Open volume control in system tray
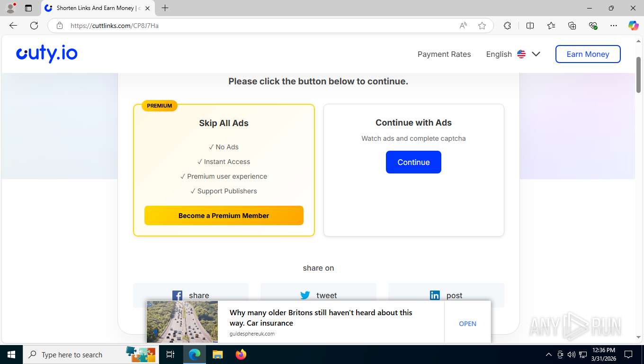The height and width of the screenshot is (364, 644). coord(571,355)
